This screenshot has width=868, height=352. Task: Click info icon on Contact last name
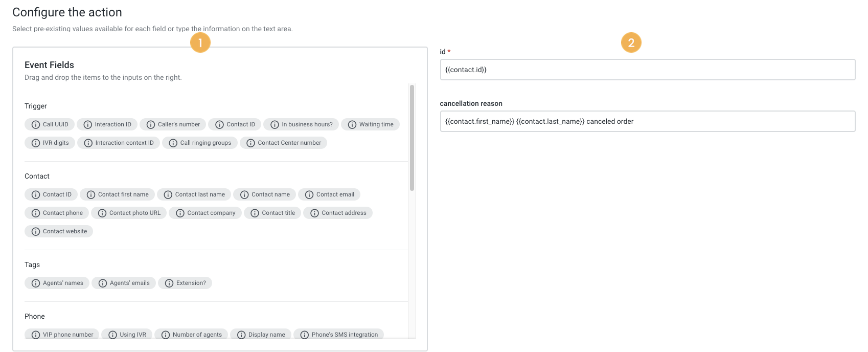click(168, 194)
